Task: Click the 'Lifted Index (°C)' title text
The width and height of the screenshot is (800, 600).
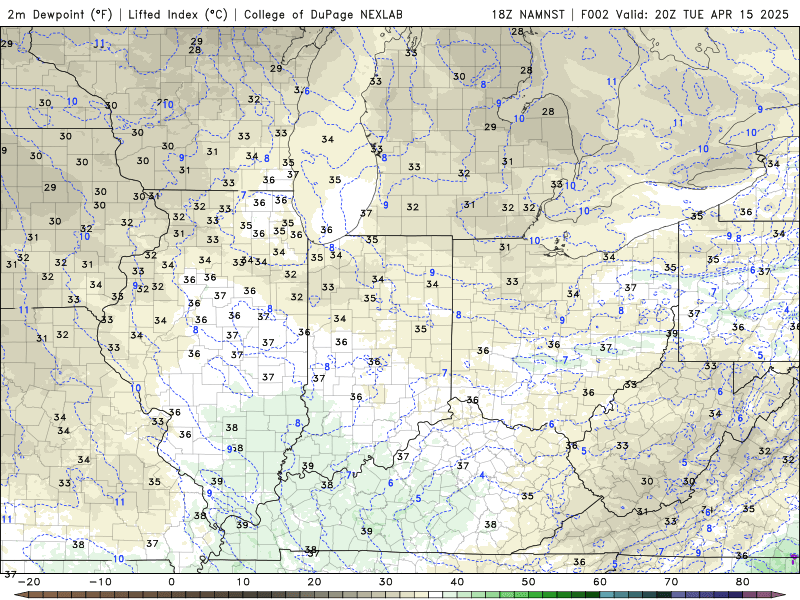Action: point(178,14)
